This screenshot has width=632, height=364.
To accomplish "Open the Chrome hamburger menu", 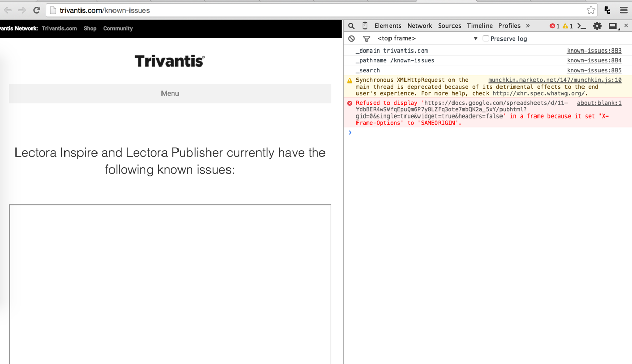I will pos(624,10).
